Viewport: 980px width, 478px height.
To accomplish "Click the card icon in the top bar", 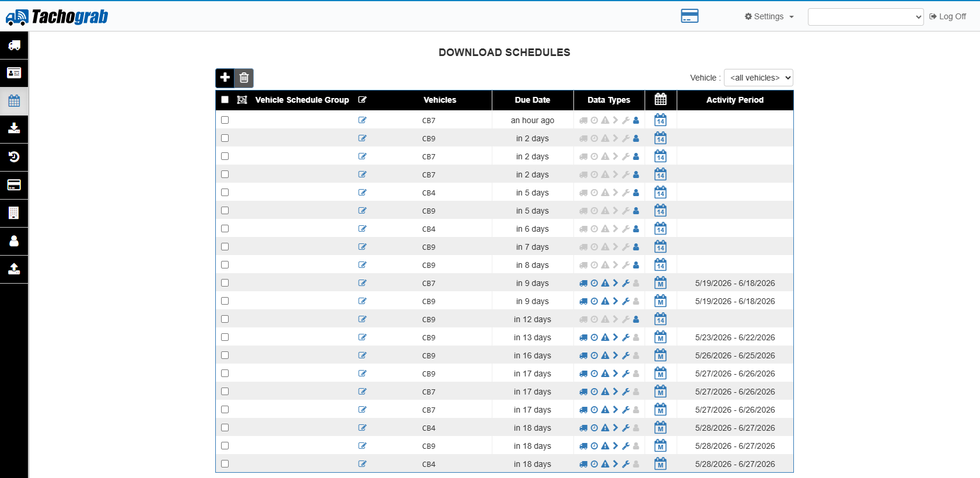I will point(689,16).
